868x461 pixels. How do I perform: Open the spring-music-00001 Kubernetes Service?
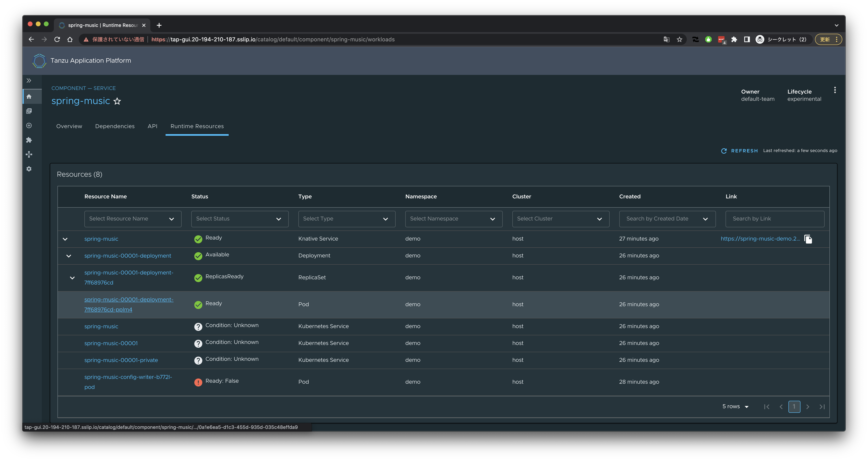point(111,344)
